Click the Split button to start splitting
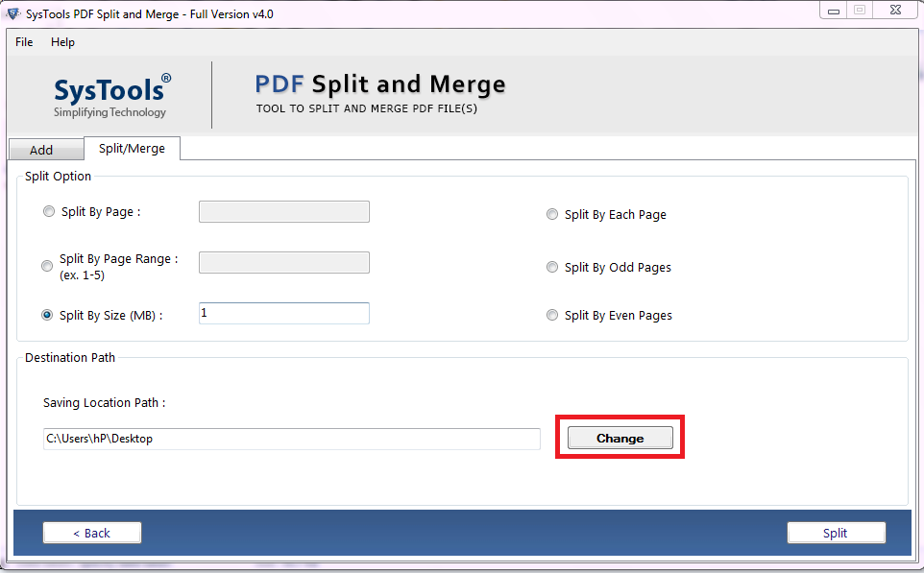 coord(836,533)
